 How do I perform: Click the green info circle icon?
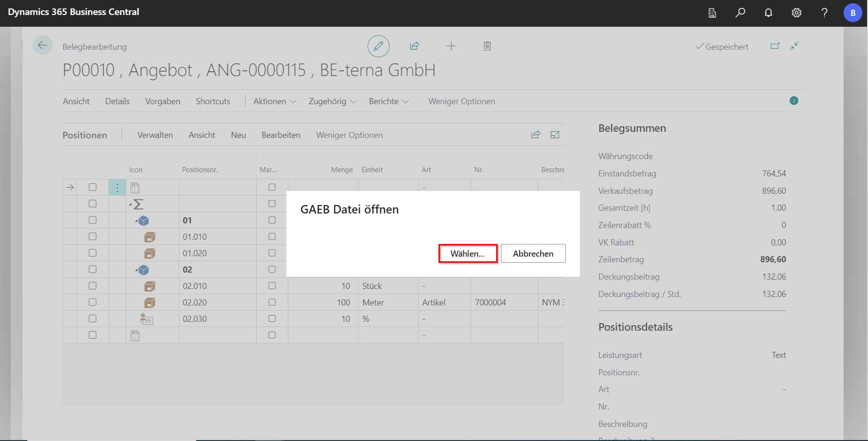[x=794, y=101]
